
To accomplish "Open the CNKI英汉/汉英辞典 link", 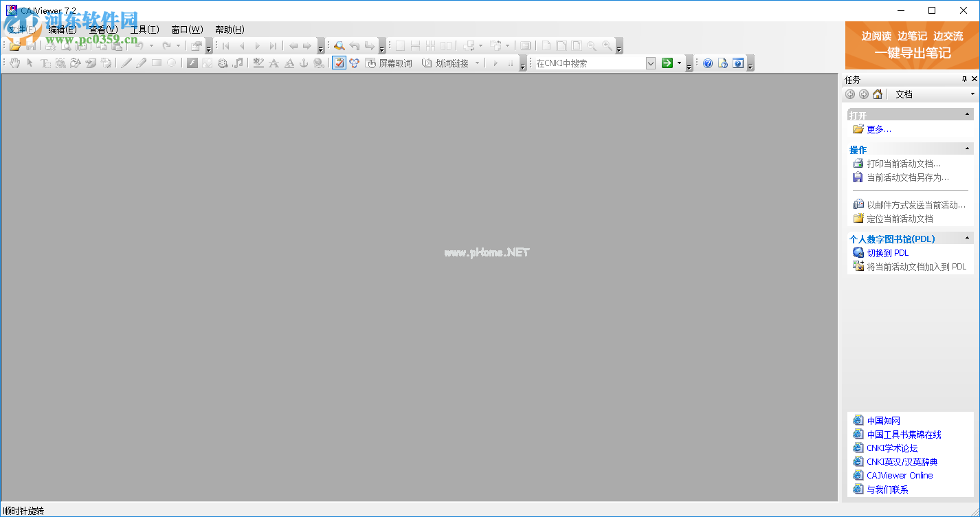I will point(902,462).
